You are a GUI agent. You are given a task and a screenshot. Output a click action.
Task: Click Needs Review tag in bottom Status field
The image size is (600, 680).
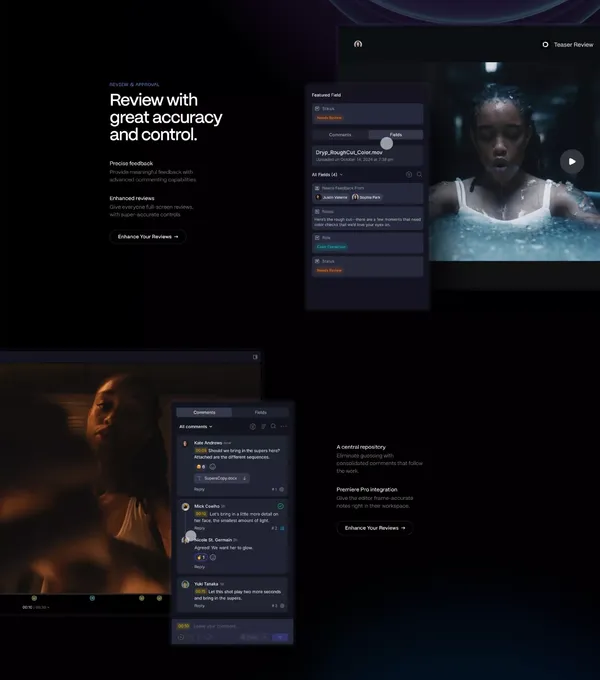pyautogui.click(x=329, y=270)
